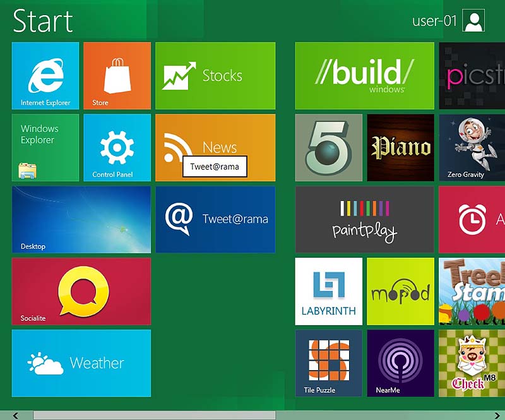Open the Internet Explorer tile
This screenshot has height=420, width=505.
pyautogui.click(x=45, y=75)
